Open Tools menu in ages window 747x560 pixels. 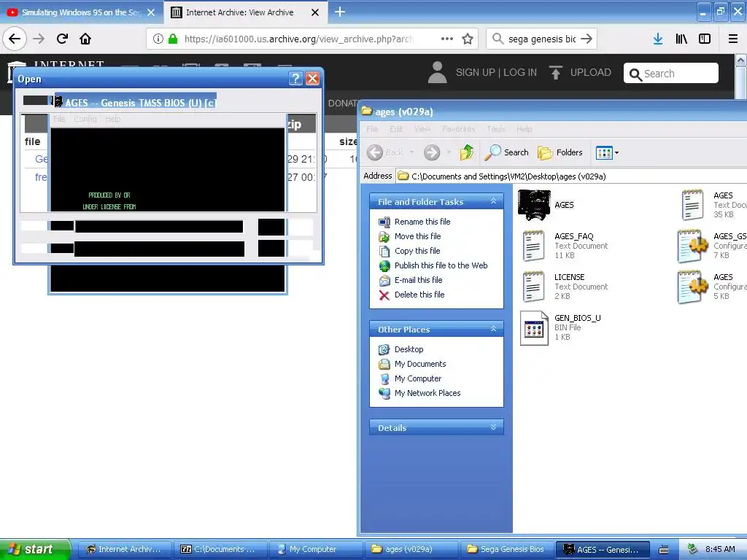tap(495, 129)
